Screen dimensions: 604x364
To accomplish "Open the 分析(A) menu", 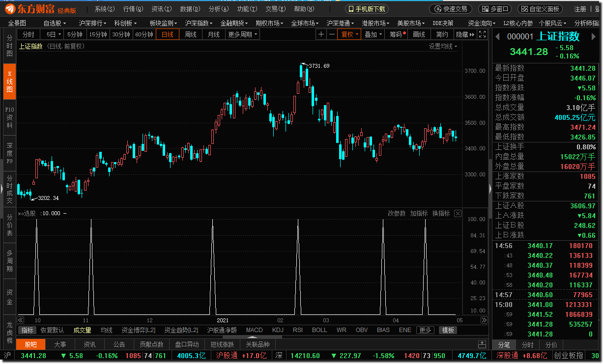I will 219,9.
